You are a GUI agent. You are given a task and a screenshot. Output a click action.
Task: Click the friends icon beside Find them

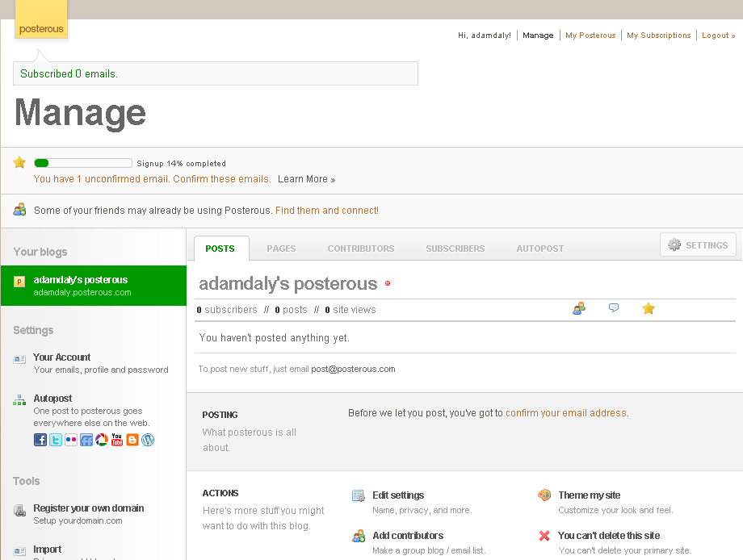pos(19,209)
